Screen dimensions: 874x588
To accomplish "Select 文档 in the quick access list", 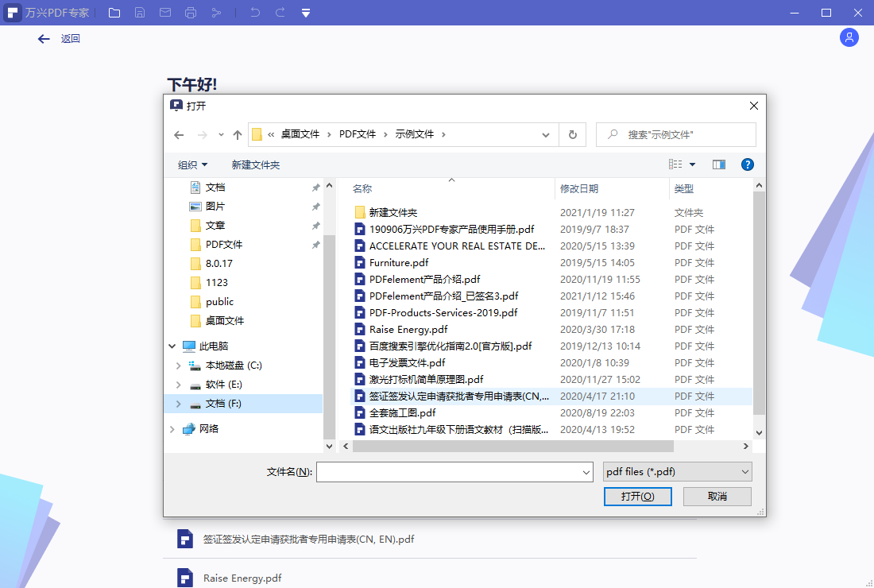I will click(215, 188).
